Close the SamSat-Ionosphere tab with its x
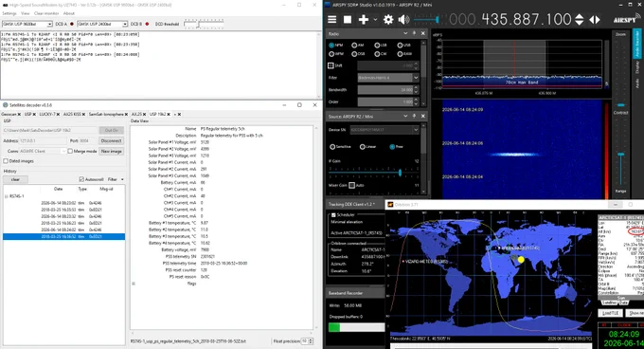The image size is (644, 349). [x=126, y=114]
